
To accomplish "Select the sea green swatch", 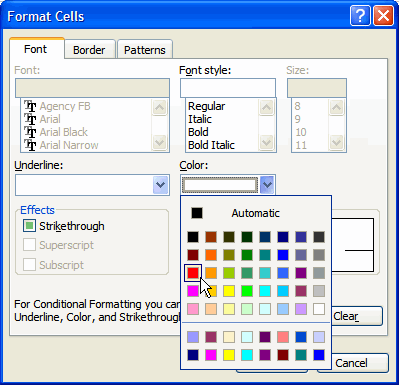I will click(x=247, y=273).
